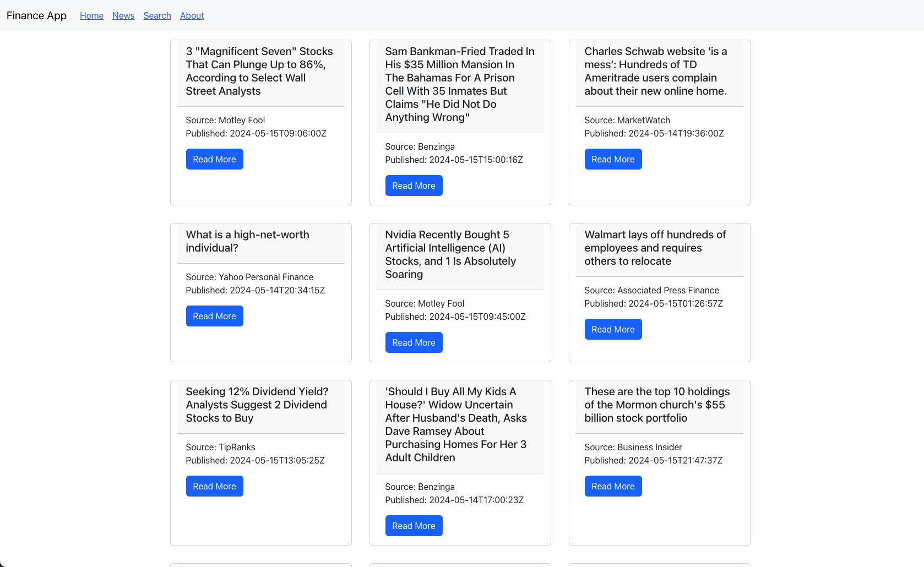Read More on high-net-worth individual article
924x567 pixels.
(214, 316)
